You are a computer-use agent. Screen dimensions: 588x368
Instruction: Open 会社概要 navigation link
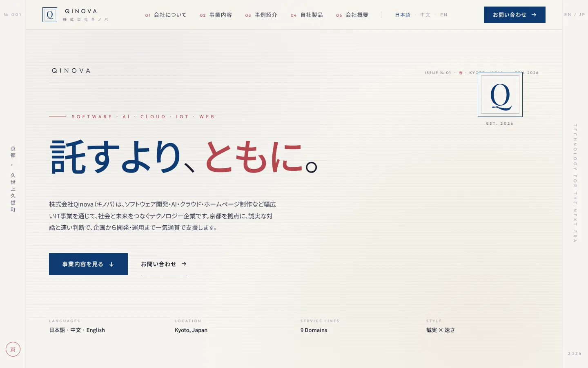point(352,15)
